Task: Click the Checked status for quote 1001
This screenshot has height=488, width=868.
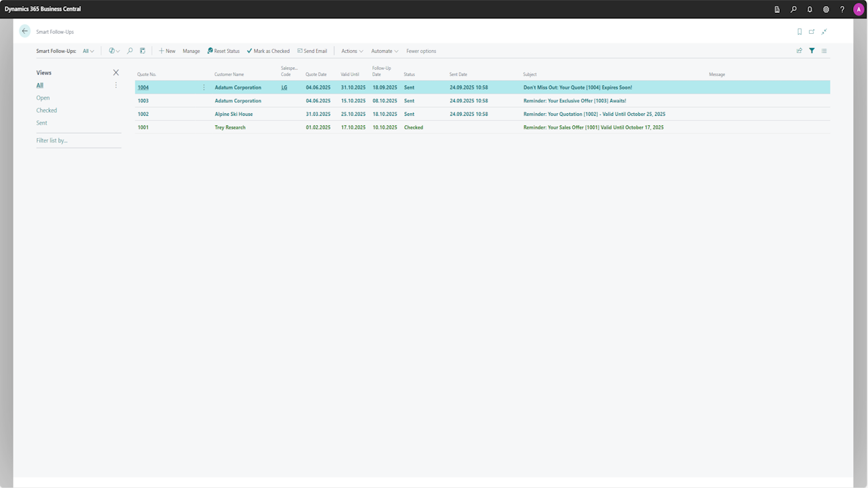Action: 414,127
